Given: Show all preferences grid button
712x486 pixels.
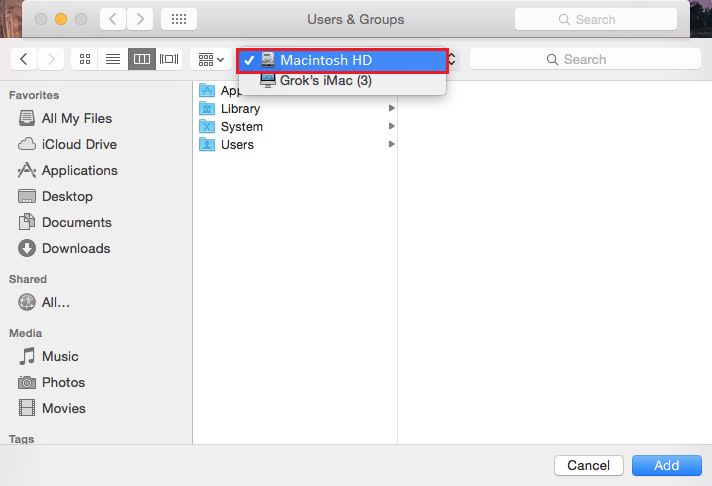Looking at the screenshot, I should [x=179, y=19].
